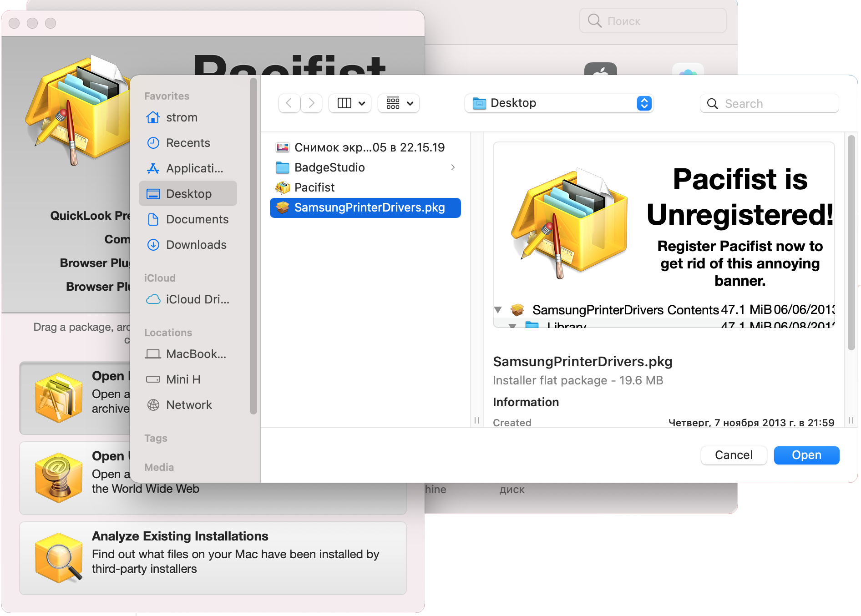Click the column resize handle beside the file list

(x=477, y=420)
